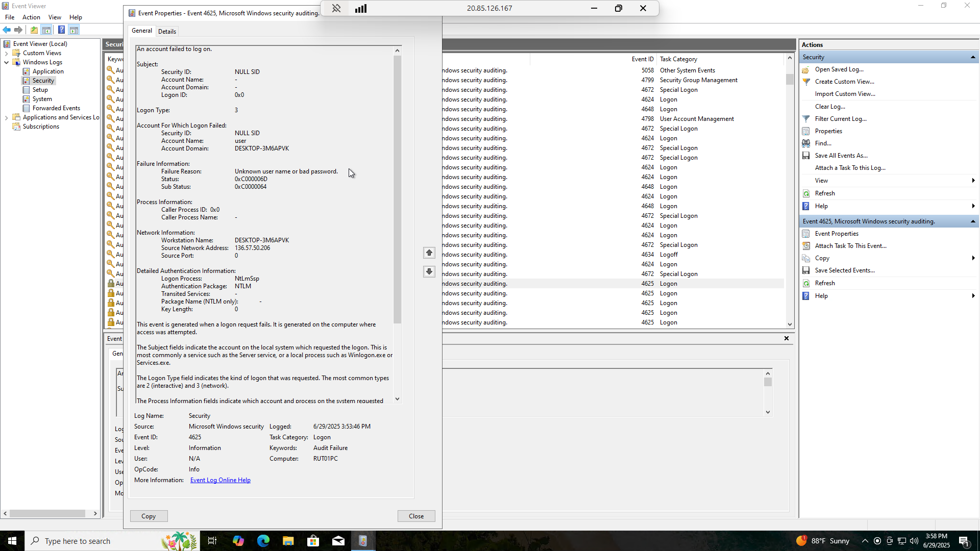Unpin the remote session connection bar
The height and width of the screenshot is (551, 980).
coord(336,8)
